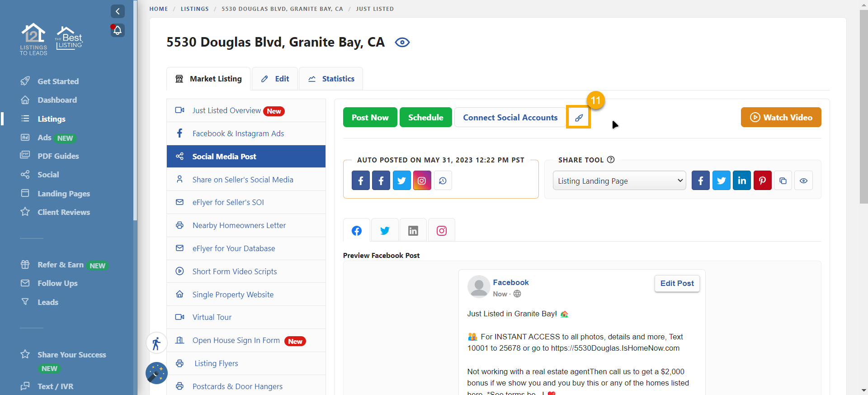Click the Edit Post button

click(677, 283)
